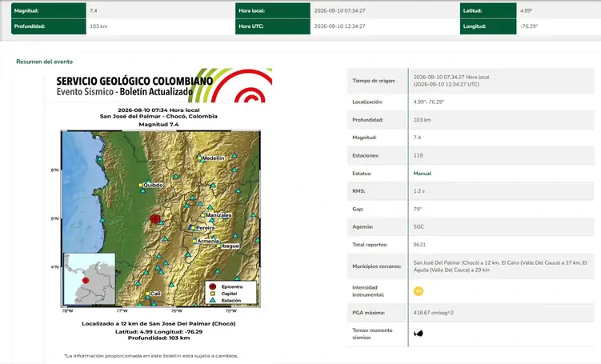Select the green Magnitud label in the top bar
The height and width of the screenshot is (364, 601).
[x=49, y=10]
